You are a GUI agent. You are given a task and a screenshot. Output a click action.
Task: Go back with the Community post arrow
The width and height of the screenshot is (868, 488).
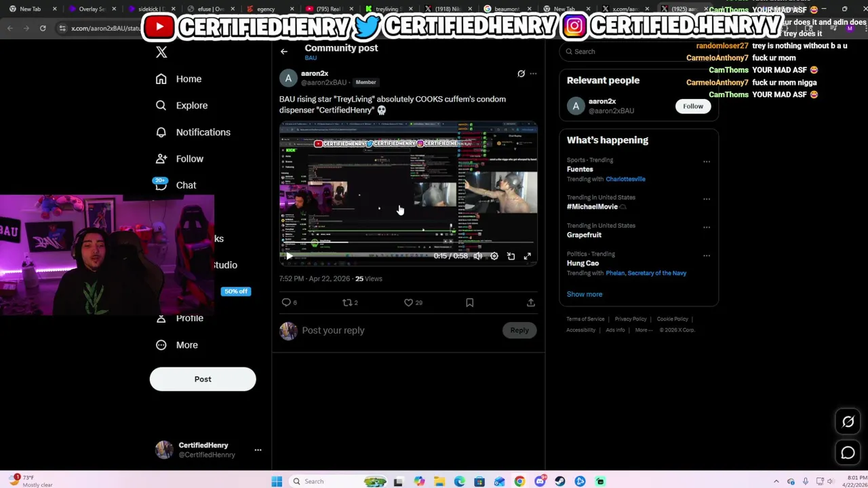(284, 52)
